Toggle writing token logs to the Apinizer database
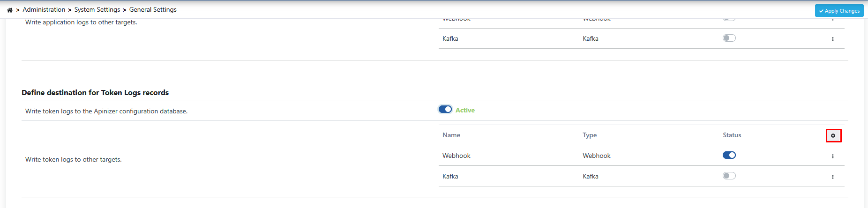868x208 pixels. click(445, 110)
